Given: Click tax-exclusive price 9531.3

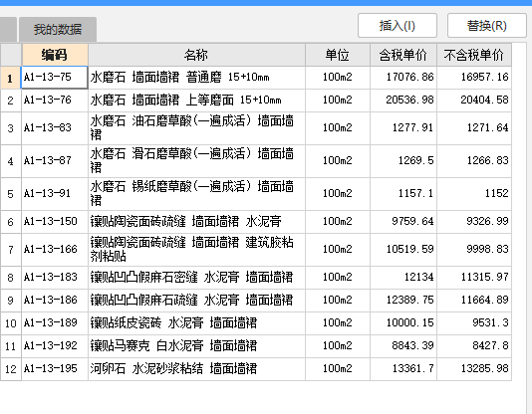Looking at the screenshot, I should click(474, 323).
